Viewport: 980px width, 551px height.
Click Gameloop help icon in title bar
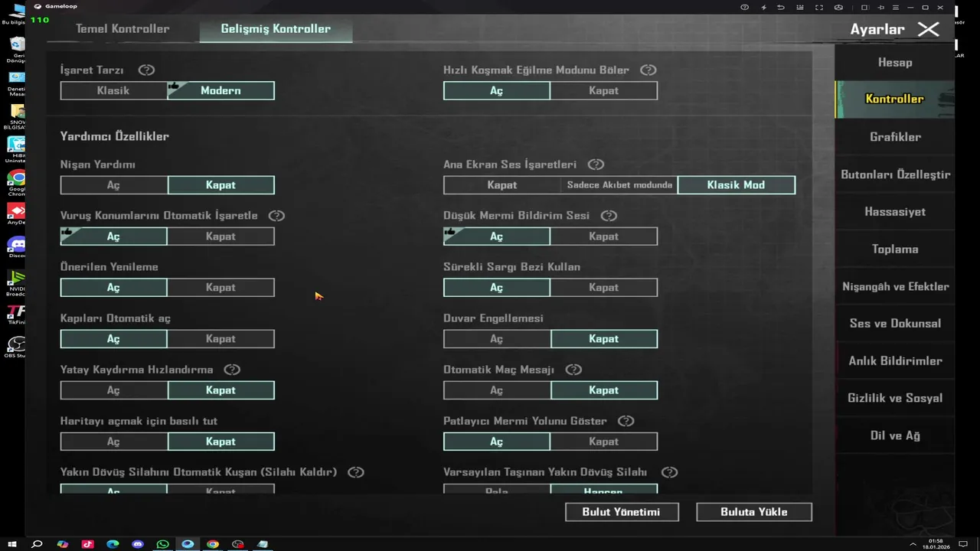744,7
